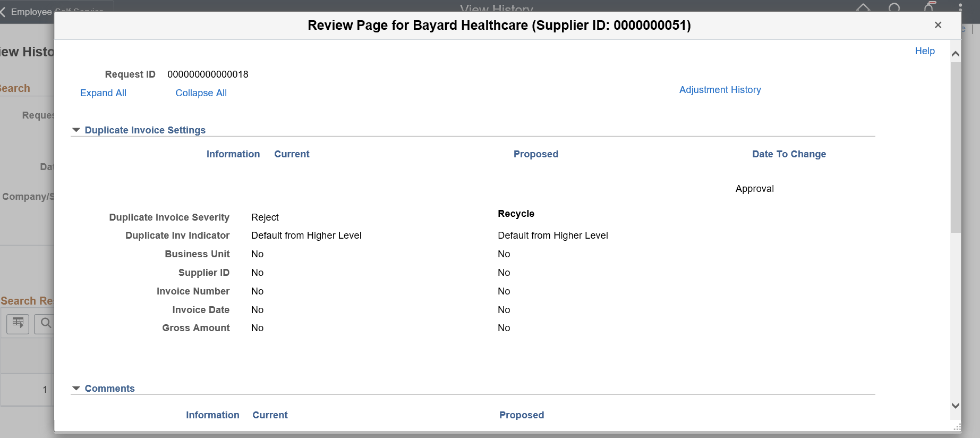Screen dimensions: 980x438
Task: Click Expand All link
Action: pyautogui.click(x=103, y=93)
